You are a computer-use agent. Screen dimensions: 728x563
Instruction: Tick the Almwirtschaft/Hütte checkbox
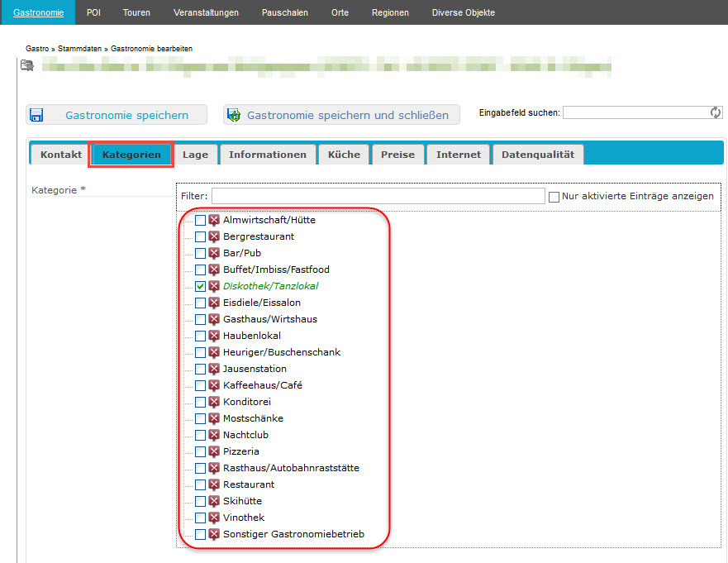point(200,220)
